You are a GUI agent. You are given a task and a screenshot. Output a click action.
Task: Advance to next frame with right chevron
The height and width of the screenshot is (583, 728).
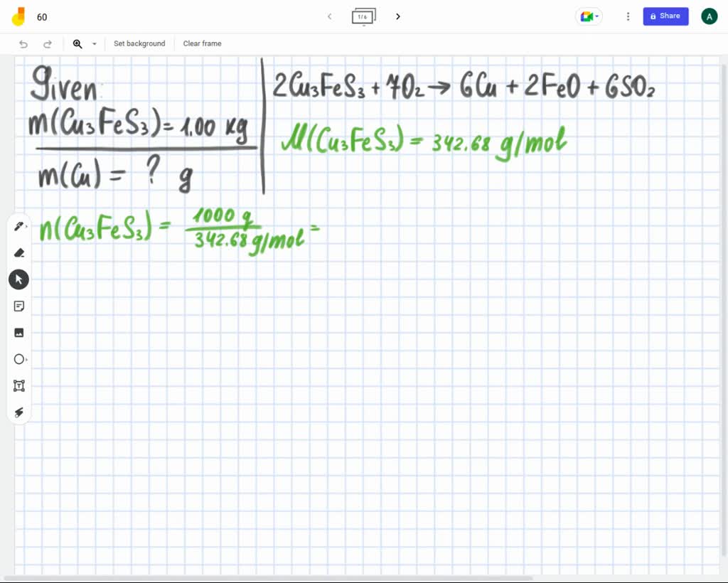click(x=398, y=16)
